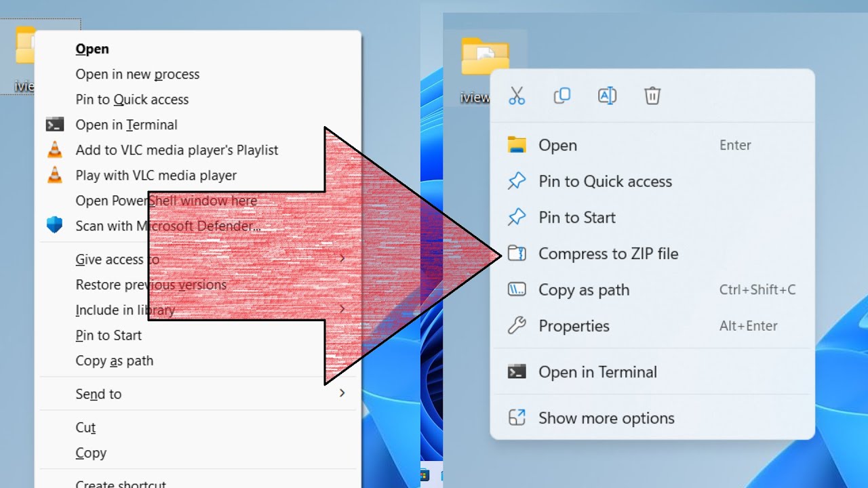Click terminal icon in the classic context menu
868x488 pixels.
(55, 125)
